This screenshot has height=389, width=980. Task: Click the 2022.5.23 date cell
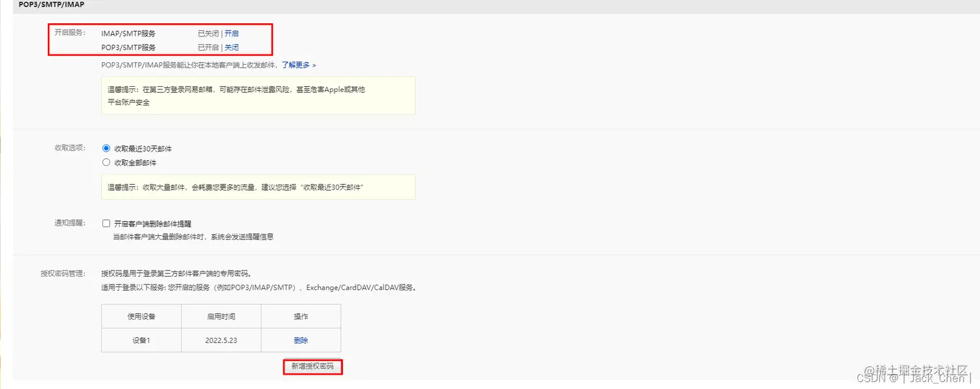(x=221, y=340)
